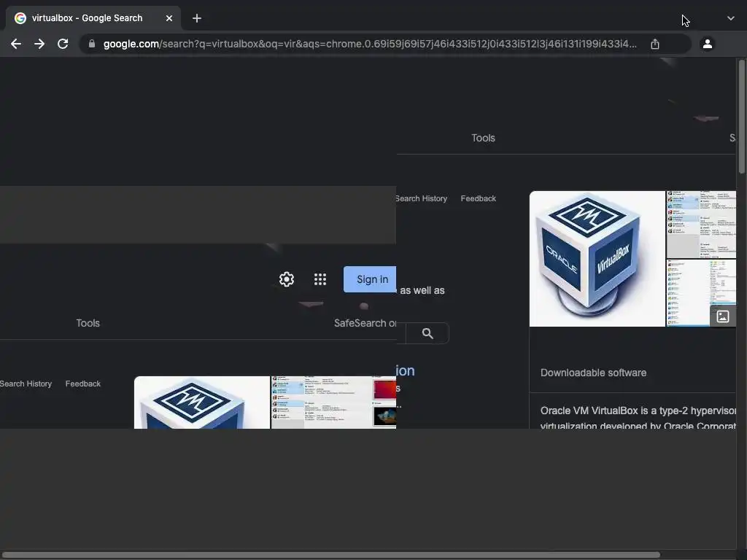This screenshot has width=747, height=560.
Task: Select the Downloadable software subtitle
Action: pyautogui.click(x=593, y=373)
